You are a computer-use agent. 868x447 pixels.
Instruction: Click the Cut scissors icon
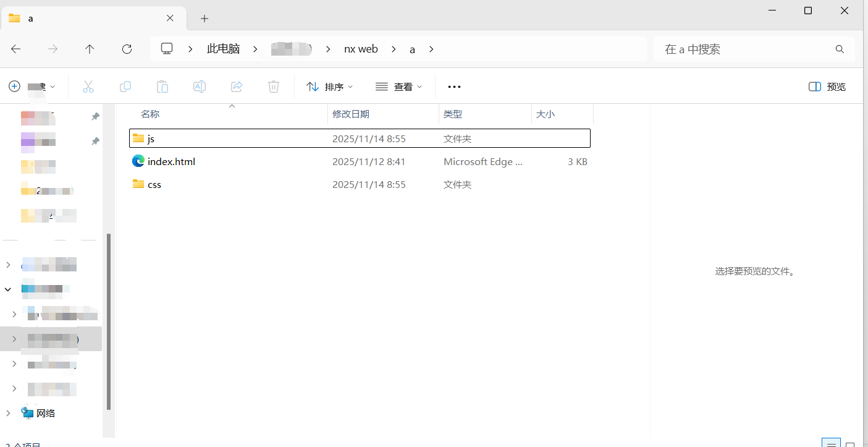(x=88, y=87)
